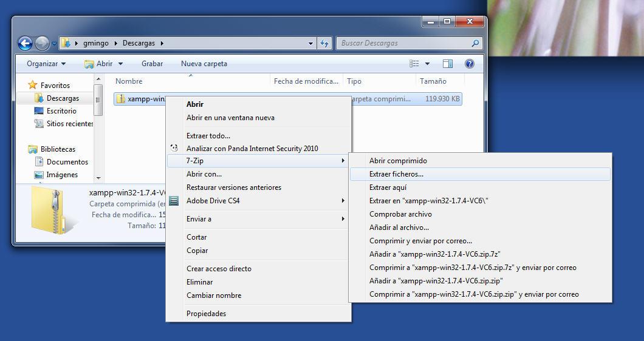Select Escritorio in the navigation pane
This screenshot has height=341, width=644.
61,111
